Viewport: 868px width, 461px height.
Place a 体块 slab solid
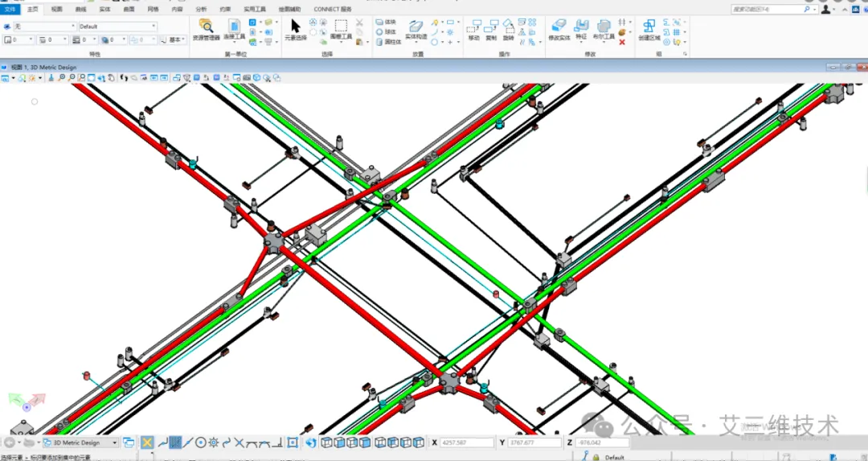[x=386, y=22]
